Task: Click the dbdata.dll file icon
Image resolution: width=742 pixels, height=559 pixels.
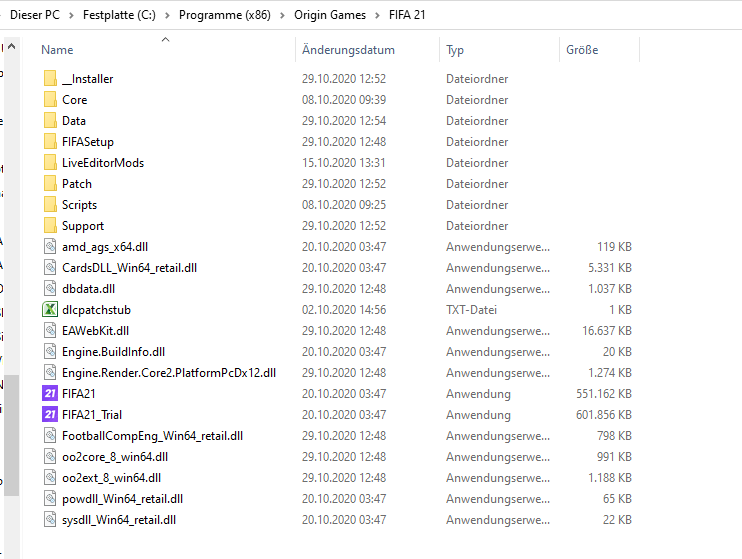Action: 50,288
